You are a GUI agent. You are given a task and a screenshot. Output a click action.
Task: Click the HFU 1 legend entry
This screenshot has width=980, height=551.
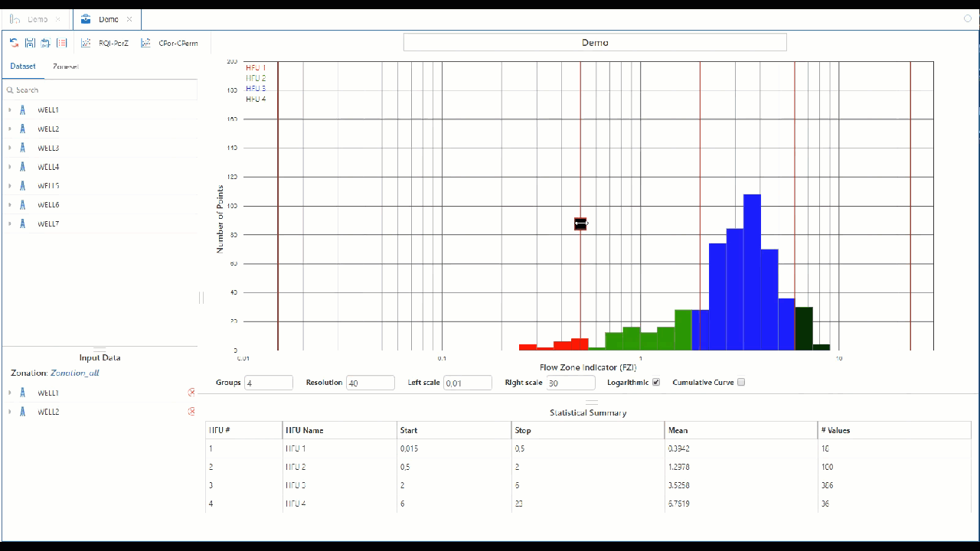(x=256, y=68)
